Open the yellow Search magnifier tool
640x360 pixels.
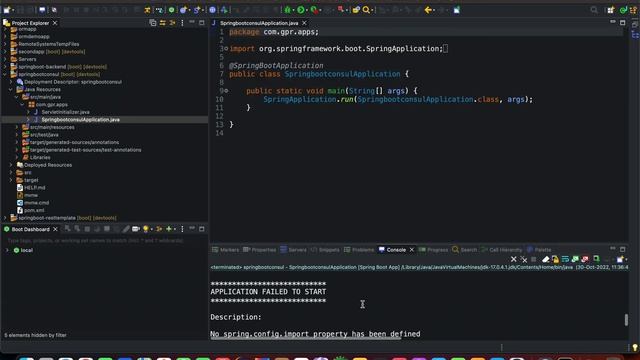[x=366, y=10]
